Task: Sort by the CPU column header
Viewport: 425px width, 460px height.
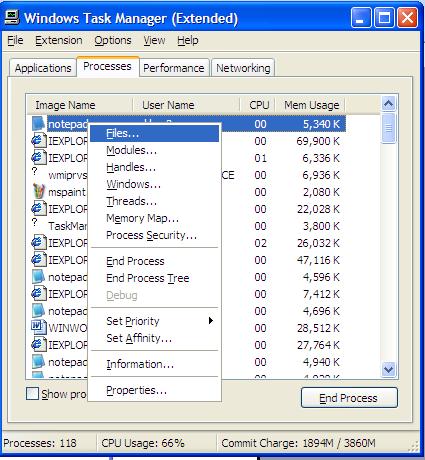Action: [x=258, y=105]
